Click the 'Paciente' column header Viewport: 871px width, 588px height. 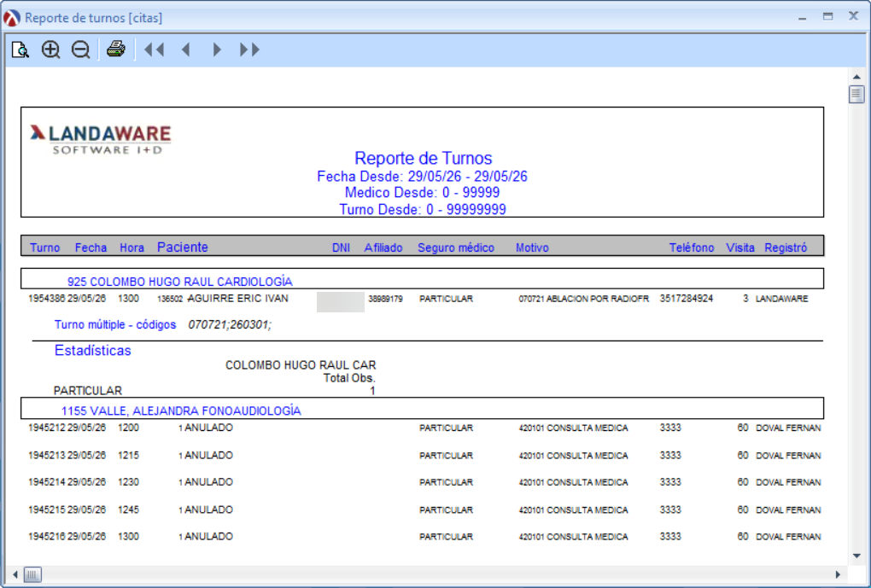click(x=183, y=247)
